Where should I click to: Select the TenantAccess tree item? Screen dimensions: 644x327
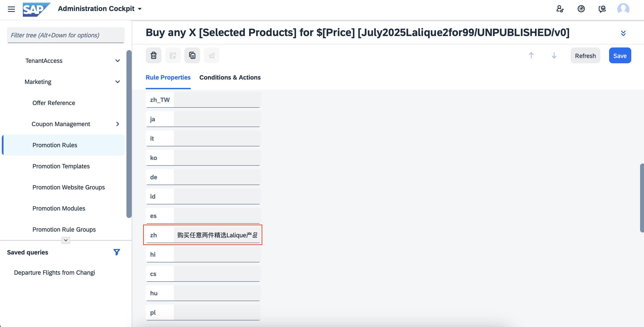pos(44,61)
